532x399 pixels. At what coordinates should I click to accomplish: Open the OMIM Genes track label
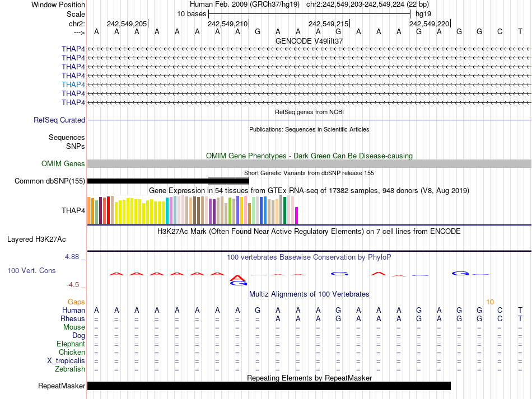coord(63,164)
